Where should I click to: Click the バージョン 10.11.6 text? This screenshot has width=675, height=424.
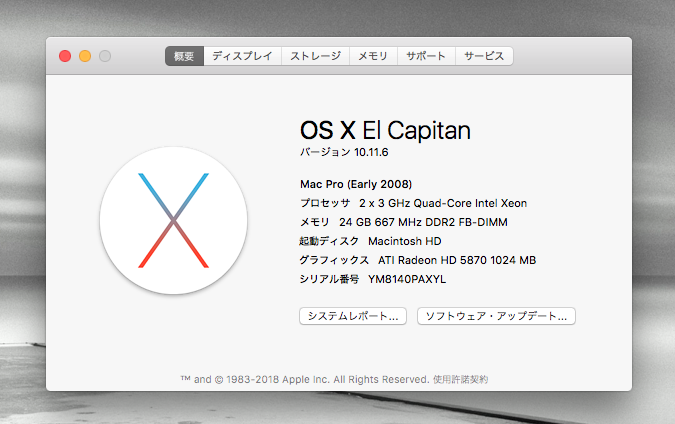344,152
